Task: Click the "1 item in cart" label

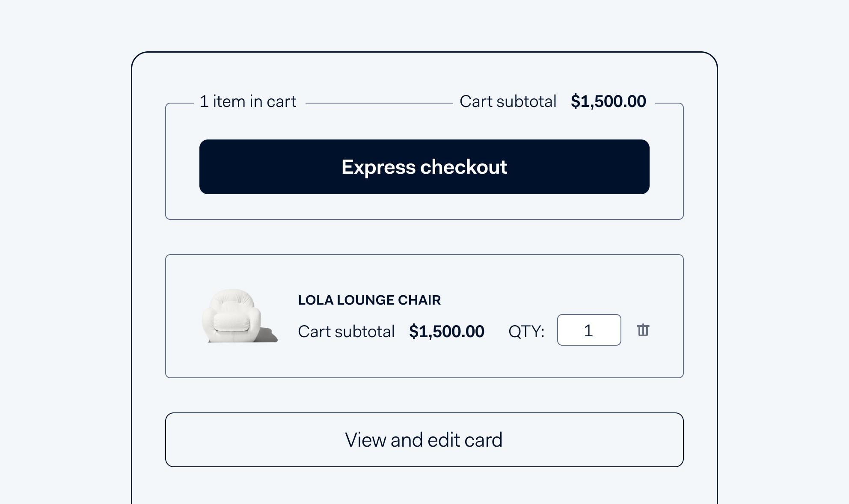Action: point(248,102)
